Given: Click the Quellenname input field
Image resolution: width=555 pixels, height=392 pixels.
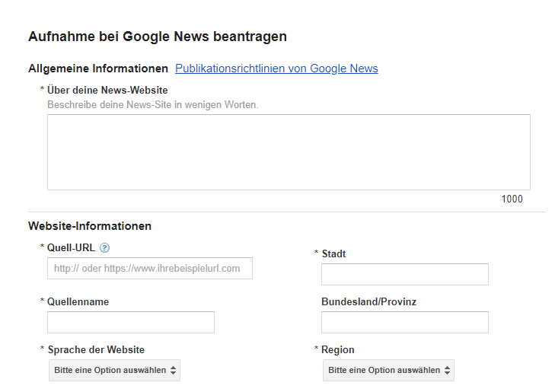Looking at the screenshot, I should pyautogui.click(x=131, y=322).
